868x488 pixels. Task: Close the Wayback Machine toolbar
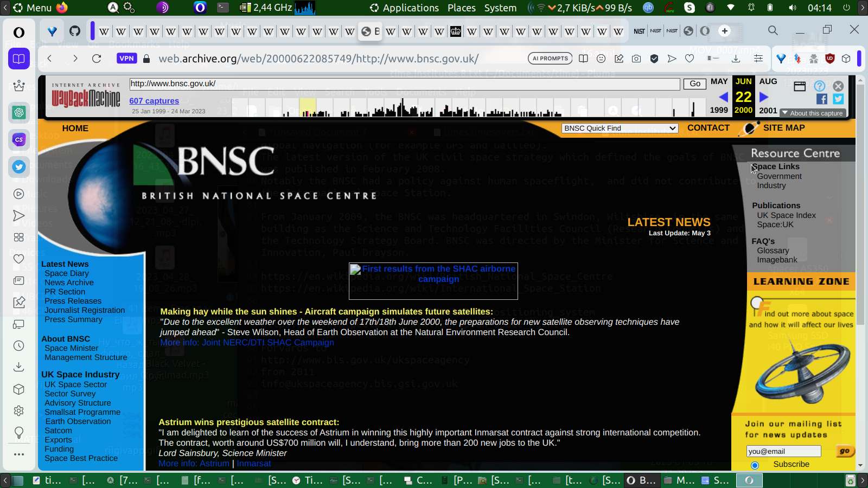[838, 86]
